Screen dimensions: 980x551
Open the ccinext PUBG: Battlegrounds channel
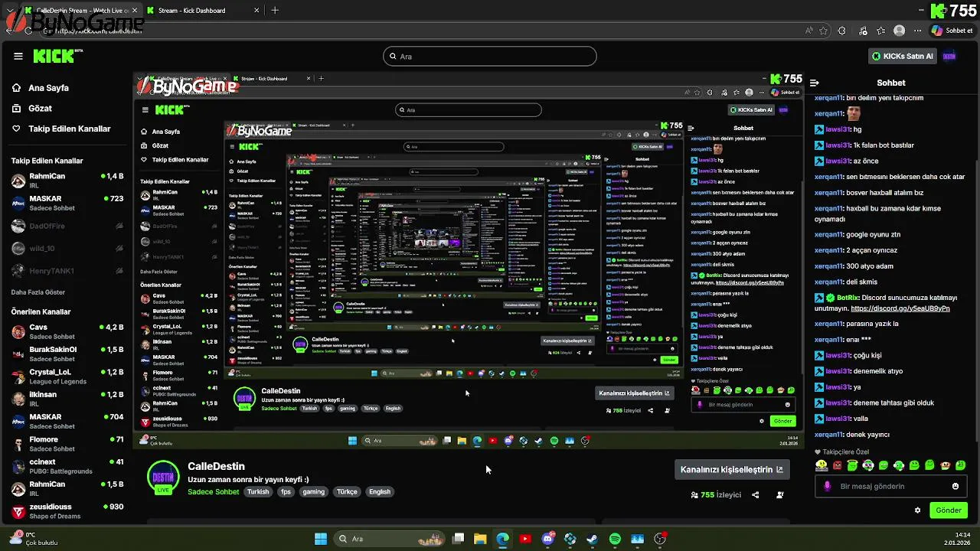[x=67, y=466]
